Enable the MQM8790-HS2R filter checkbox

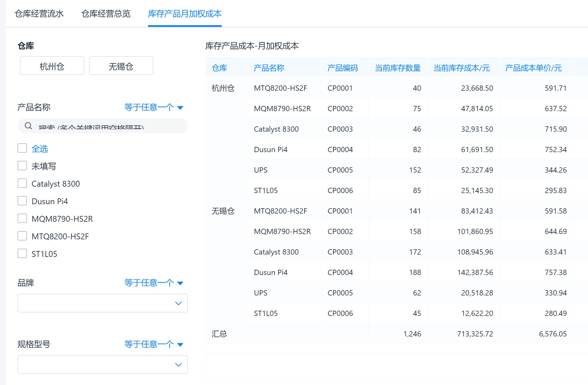[22, 219]
